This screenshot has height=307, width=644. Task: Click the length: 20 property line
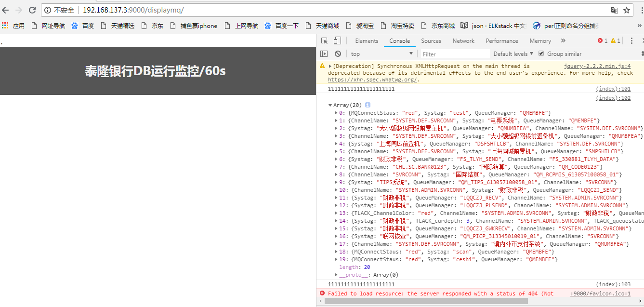pos(355,267)
